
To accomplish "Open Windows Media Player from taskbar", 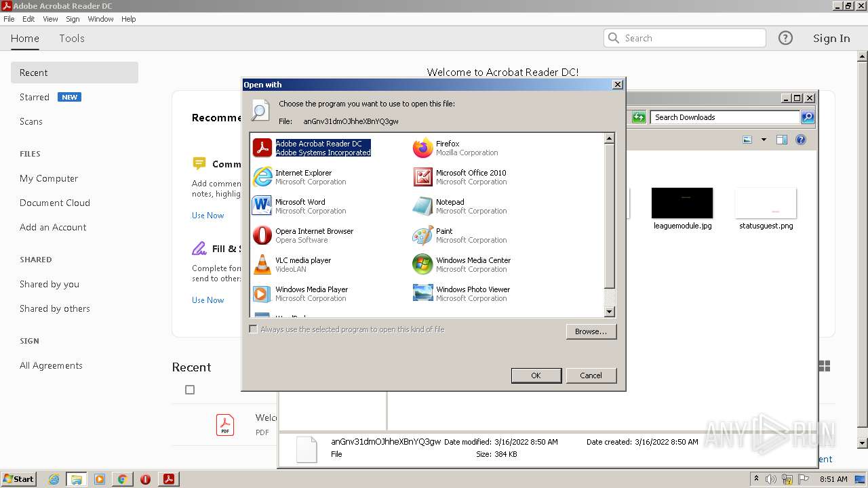I will (99, 479).
